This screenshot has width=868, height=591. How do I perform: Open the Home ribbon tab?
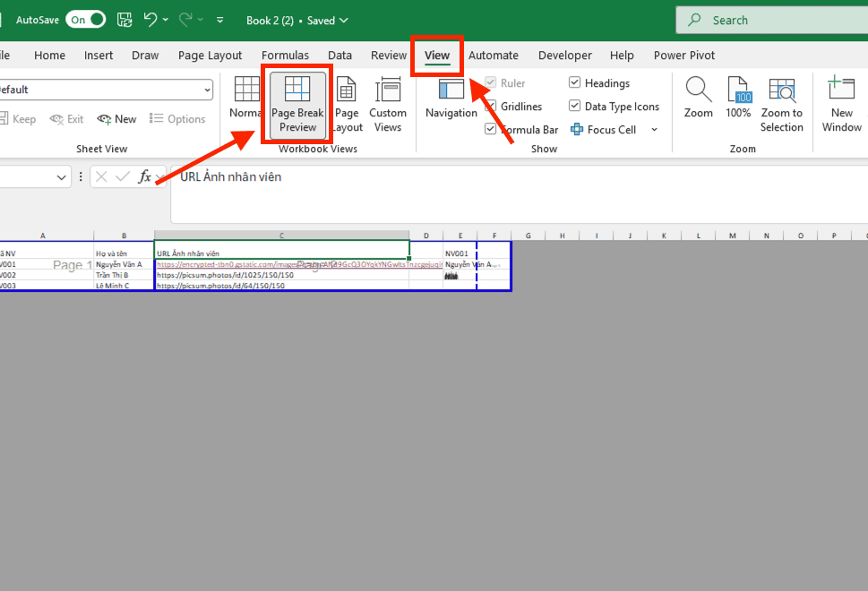49,56
